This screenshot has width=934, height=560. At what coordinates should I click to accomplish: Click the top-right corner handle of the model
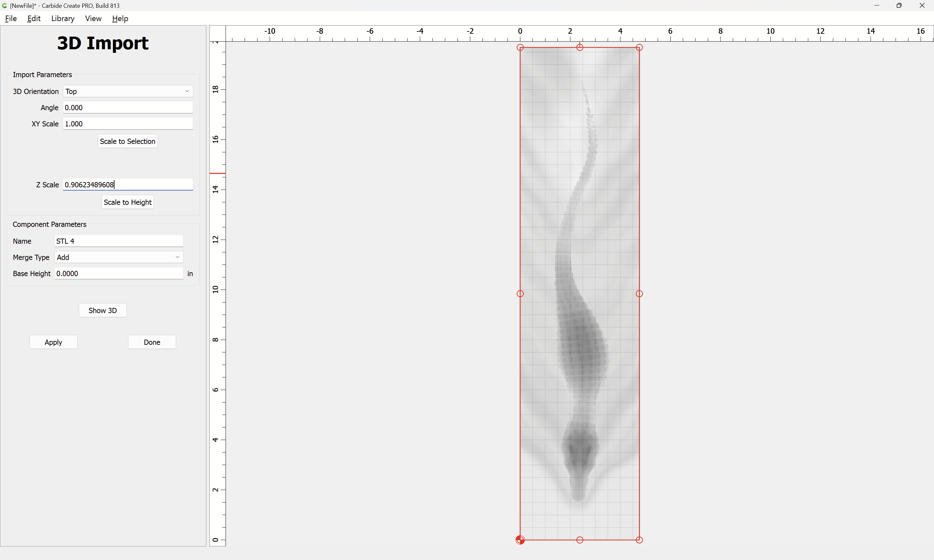639,48
